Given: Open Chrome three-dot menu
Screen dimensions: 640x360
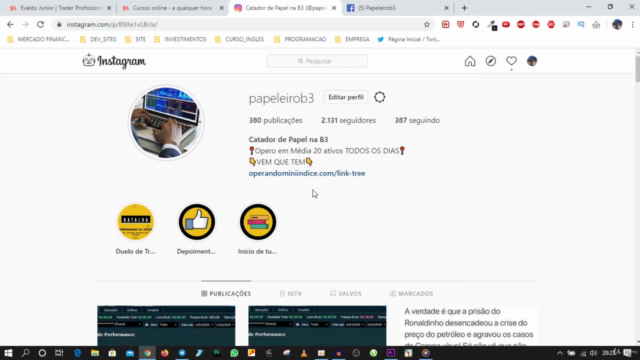Looking at the screenshot, I should click(x=632, y=24).
